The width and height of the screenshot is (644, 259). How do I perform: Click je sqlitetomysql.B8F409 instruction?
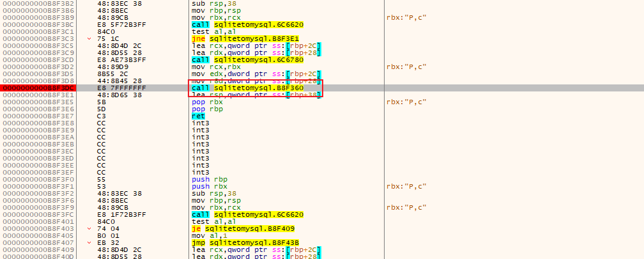point(243,228)
